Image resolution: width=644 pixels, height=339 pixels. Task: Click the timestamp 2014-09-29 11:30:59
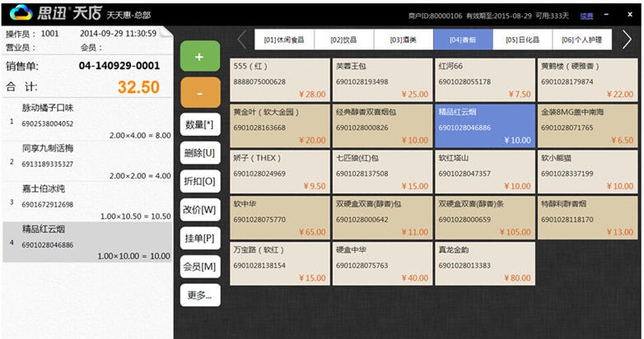(x=119, y=34)
